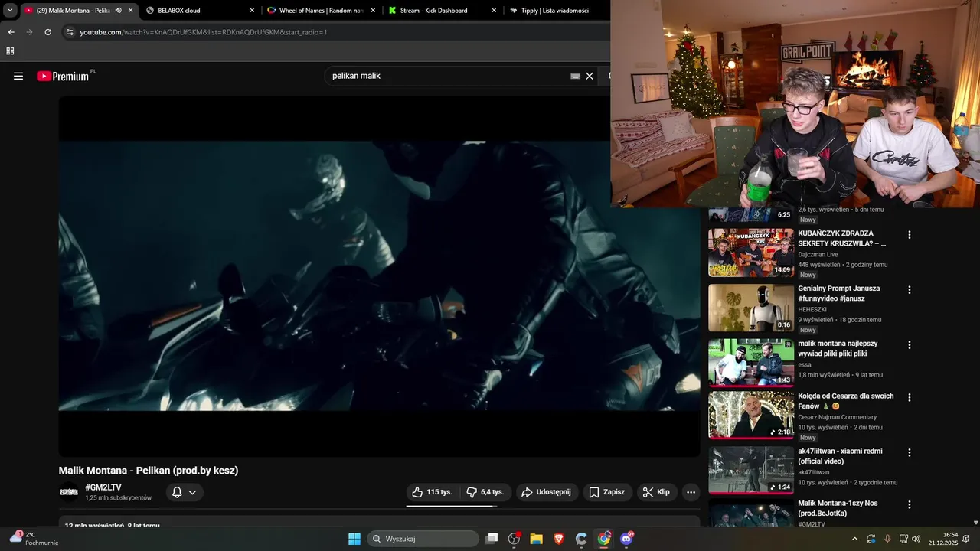Open OBS Studio from the taskbar

[x=514, y=539]
